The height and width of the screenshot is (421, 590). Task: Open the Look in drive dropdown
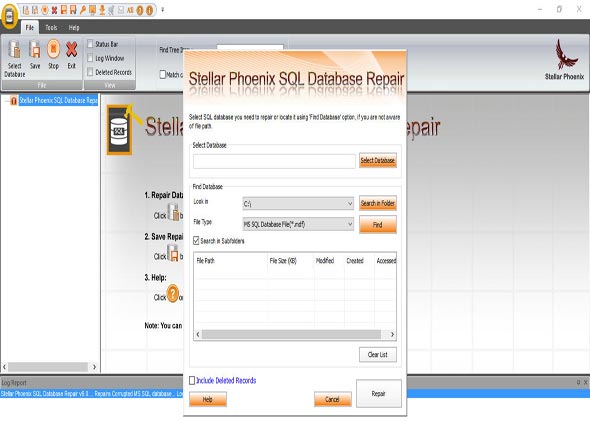(x=298, y=204)
